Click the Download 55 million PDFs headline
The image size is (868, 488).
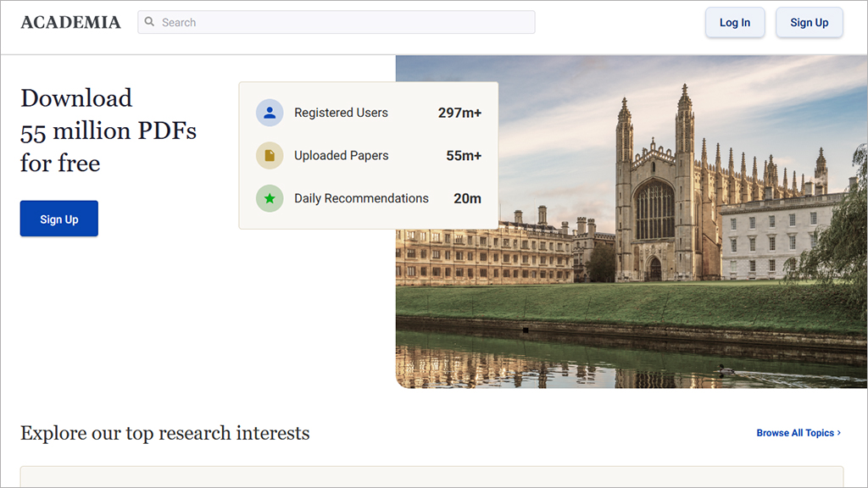tap(108, 130)
